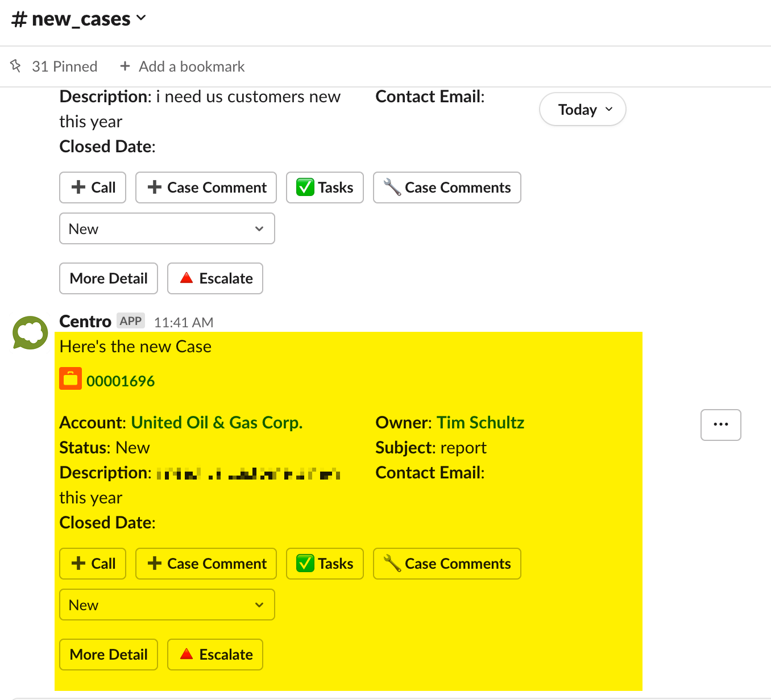Click the pin icon beside 31 Pinned
This screenshot has height=700, width=771.
[x=16, y=66]
